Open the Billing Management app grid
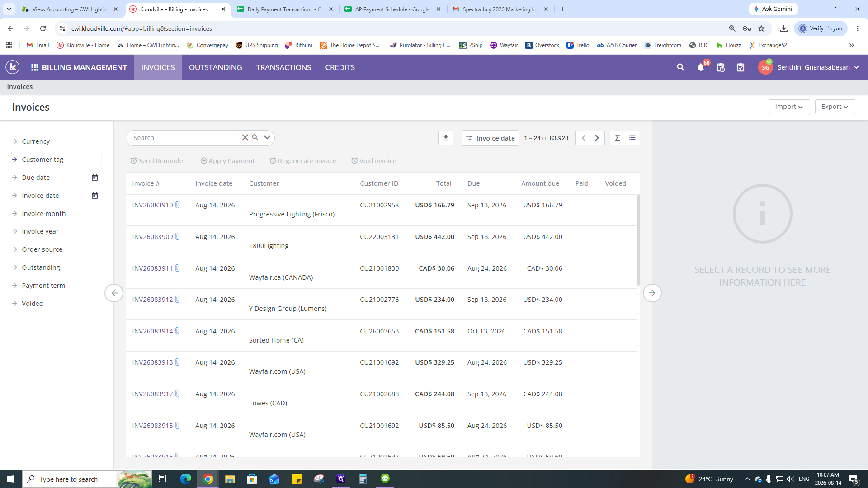Viewport: 868px width, 488px height. (35, 67)
